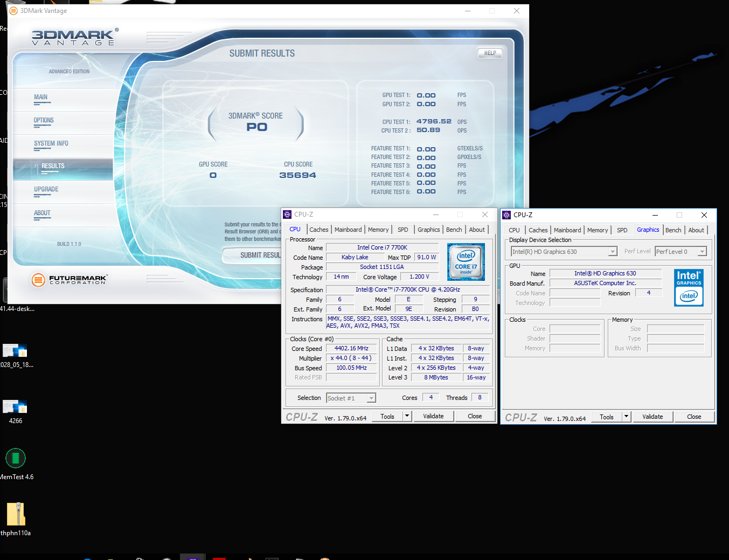Click the CPU Test 2 value 50.89
The image size is (729, 560).
(428, 130)
